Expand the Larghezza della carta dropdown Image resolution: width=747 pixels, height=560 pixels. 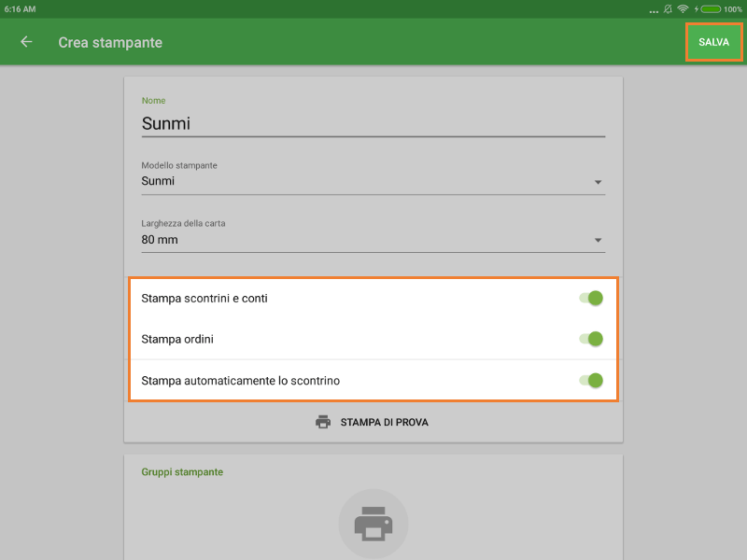coord(373,240)
